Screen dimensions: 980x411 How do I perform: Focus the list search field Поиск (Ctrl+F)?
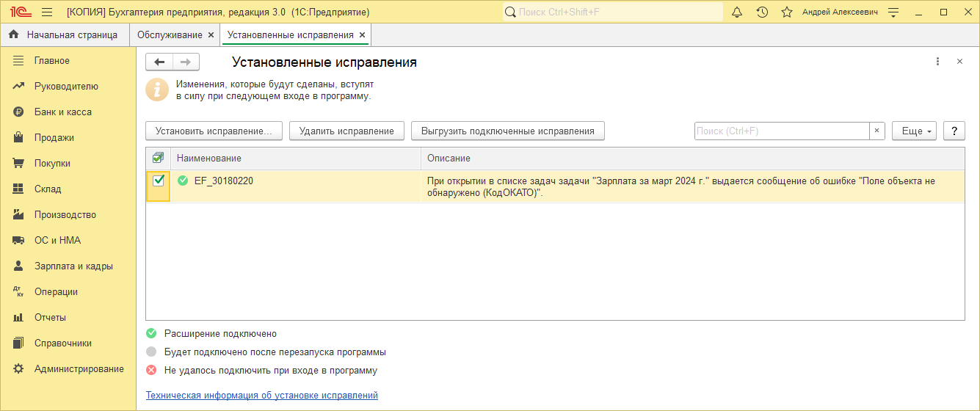(782, 131)
